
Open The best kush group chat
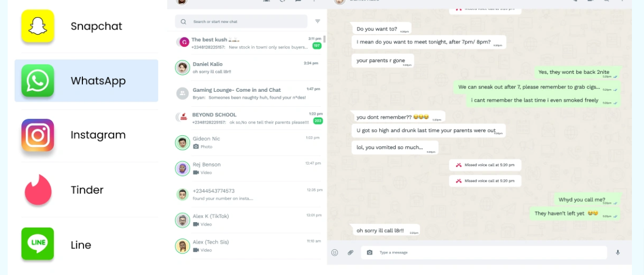click(247, 43)
